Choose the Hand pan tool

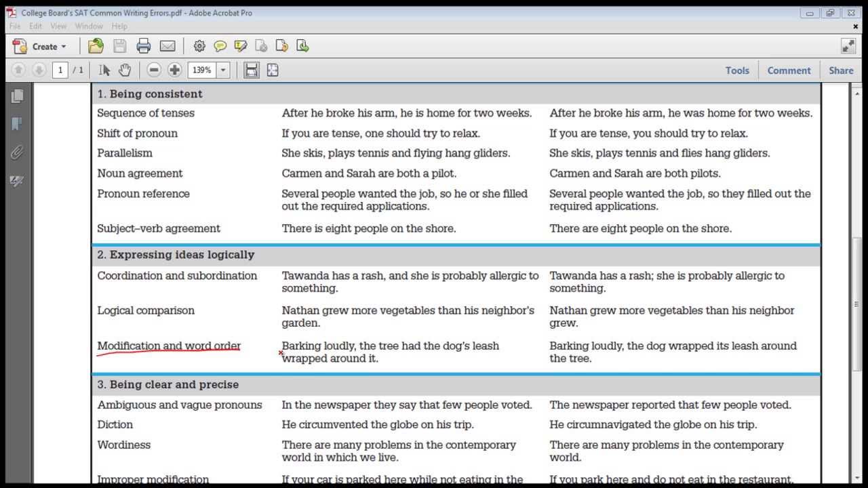pyautogui.click(x=125, y=70)
